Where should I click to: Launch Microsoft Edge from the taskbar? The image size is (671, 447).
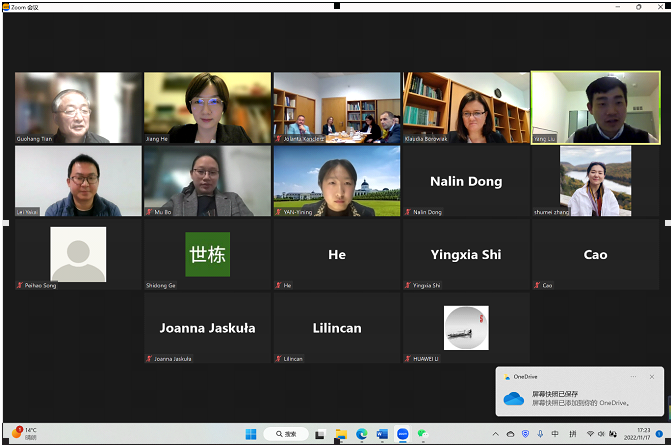pyautogui.click(x=362, y=434)
